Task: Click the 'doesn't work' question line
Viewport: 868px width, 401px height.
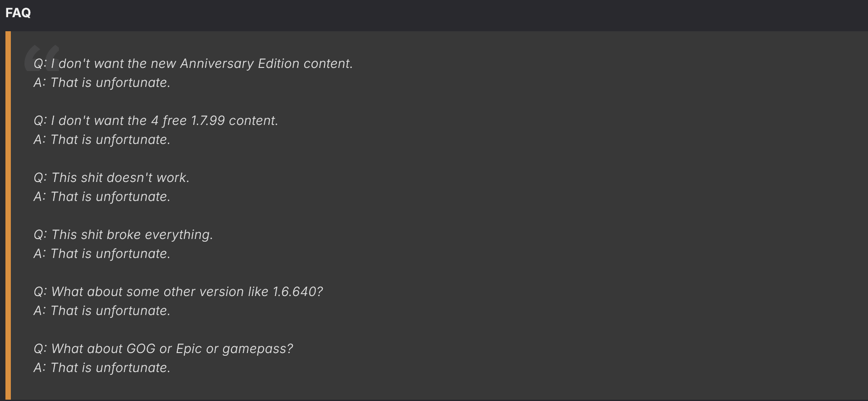Action: (x=111, y=178)
